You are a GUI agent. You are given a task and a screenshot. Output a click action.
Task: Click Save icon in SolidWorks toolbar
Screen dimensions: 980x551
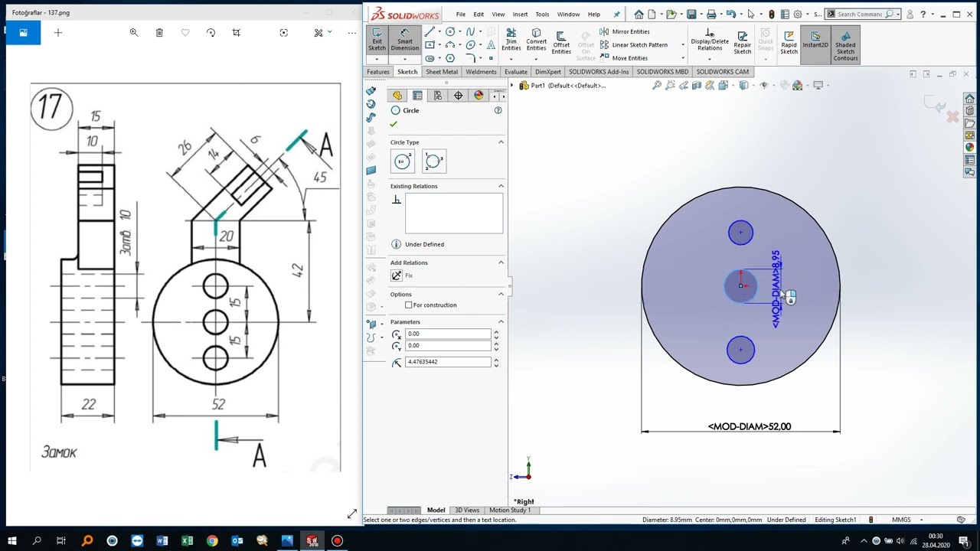click(691, 14)
